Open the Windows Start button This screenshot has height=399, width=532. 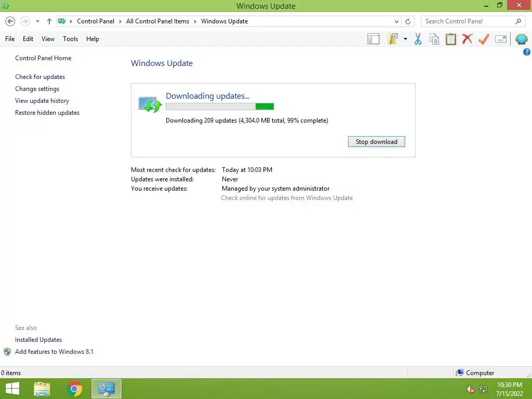[12, 389]
